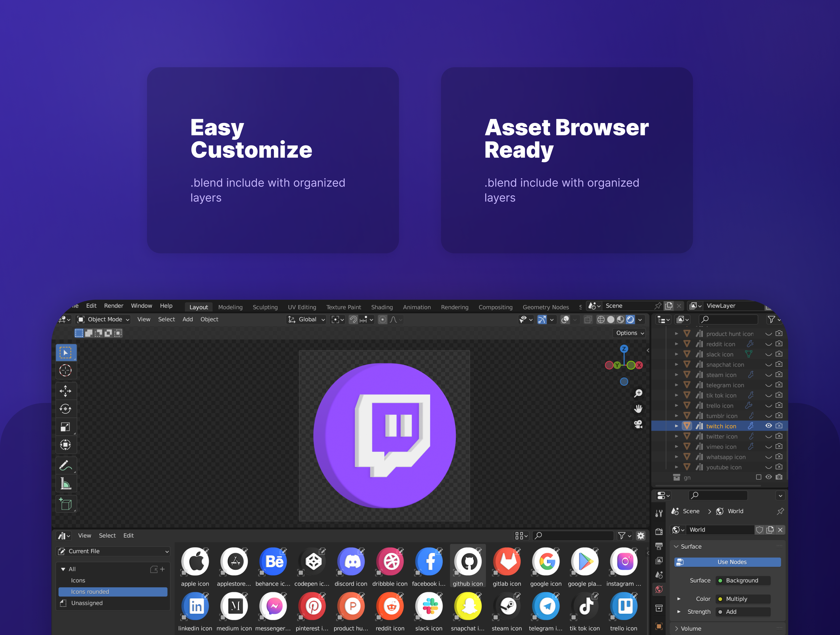Click the Background surface shader field
Viewport: 840px width, 635px height.
[743, 580]
